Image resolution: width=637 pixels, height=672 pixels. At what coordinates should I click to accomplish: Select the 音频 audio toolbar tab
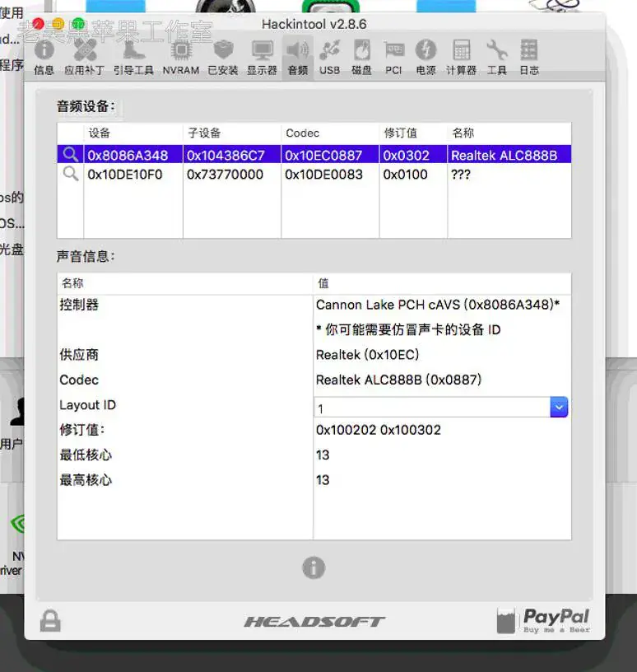298,58
